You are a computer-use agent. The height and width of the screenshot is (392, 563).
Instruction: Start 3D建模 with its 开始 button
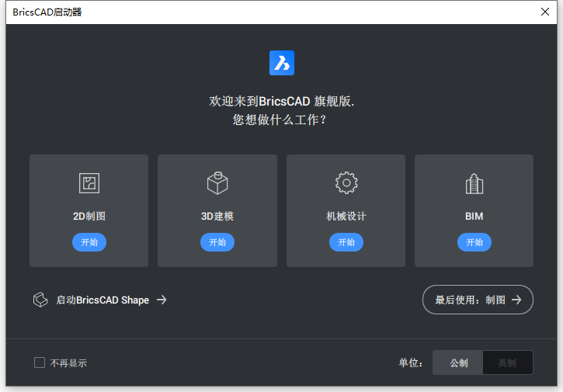click(x=217, y=242)
